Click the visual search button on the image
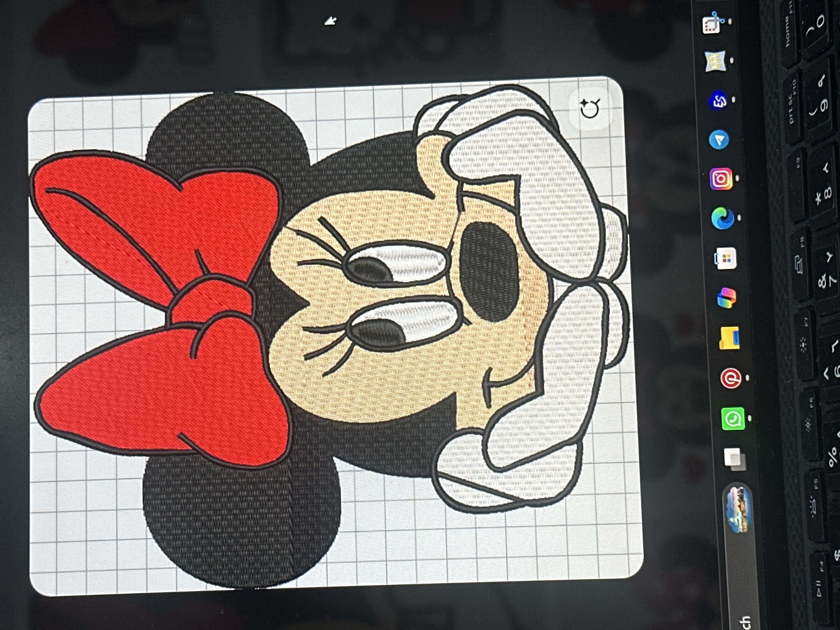The height and width of the screenshot is (630, 840). [590, 108]
